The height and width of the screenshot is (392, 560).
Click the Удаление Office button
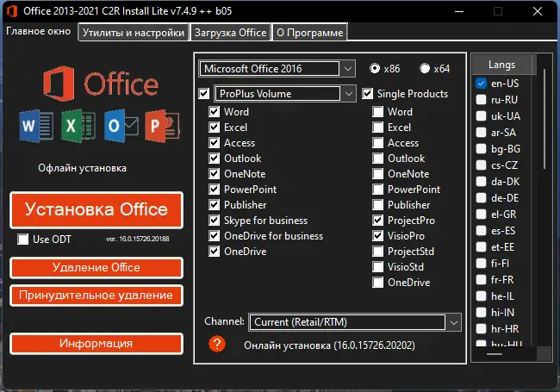[96, 267]
